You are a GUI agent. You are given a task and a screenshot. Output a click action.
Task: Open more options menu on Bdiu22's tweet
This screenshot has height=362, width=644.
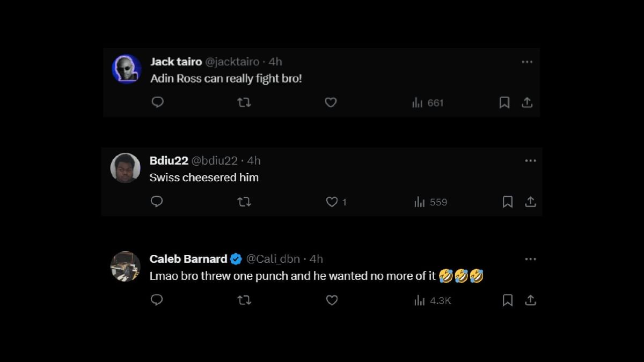coord(531,160)
